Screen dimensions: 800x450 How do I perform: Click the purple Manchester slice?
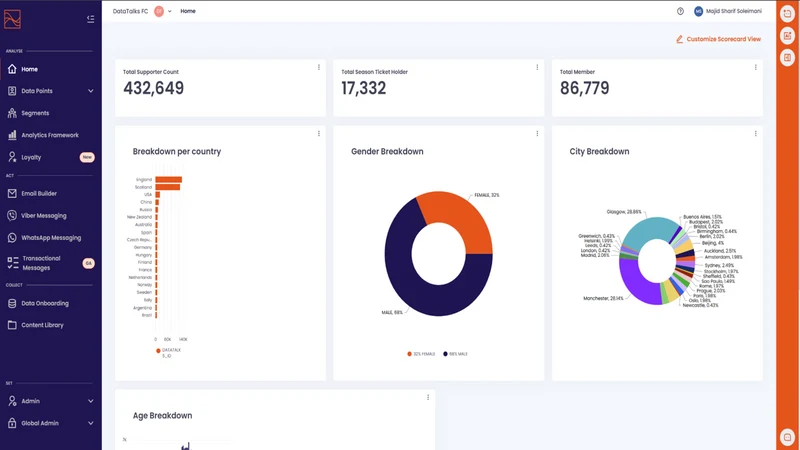click(x=635, y=279)
